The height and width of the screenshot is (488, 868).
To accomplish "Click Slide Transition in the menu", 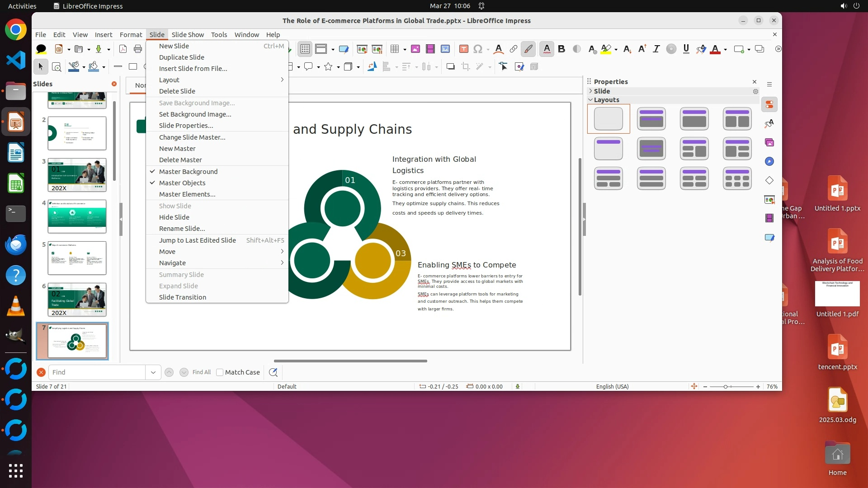I will point(182,297).
